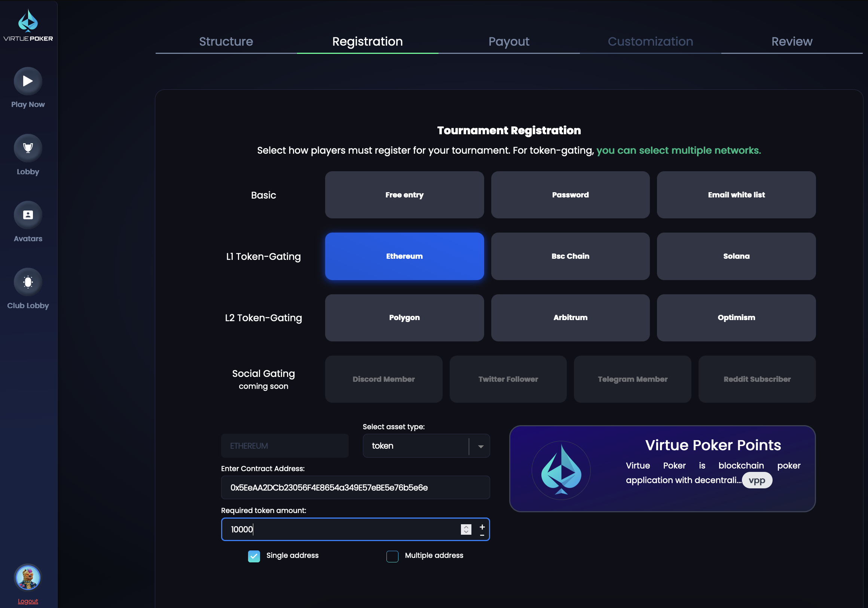Select the Ethereum token-gating option
The image size is (868, 608).
tap(404, 256)
